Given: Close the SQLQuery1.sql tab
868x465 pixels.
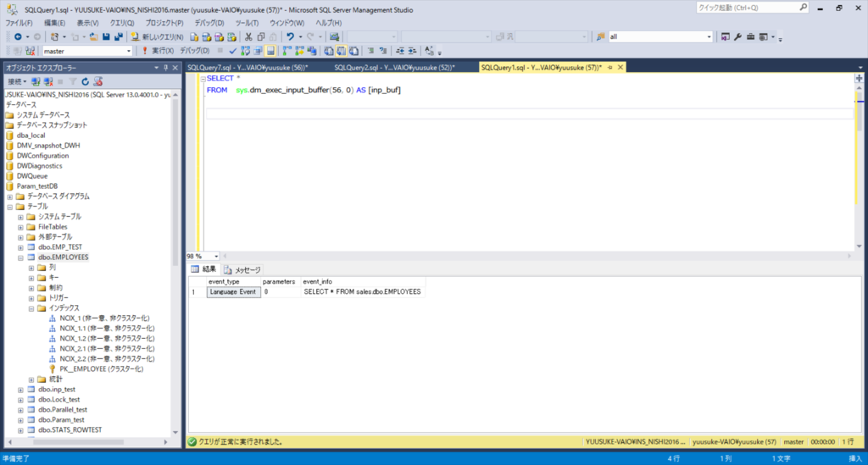Looking at the screenshot, I should [620, 68].
